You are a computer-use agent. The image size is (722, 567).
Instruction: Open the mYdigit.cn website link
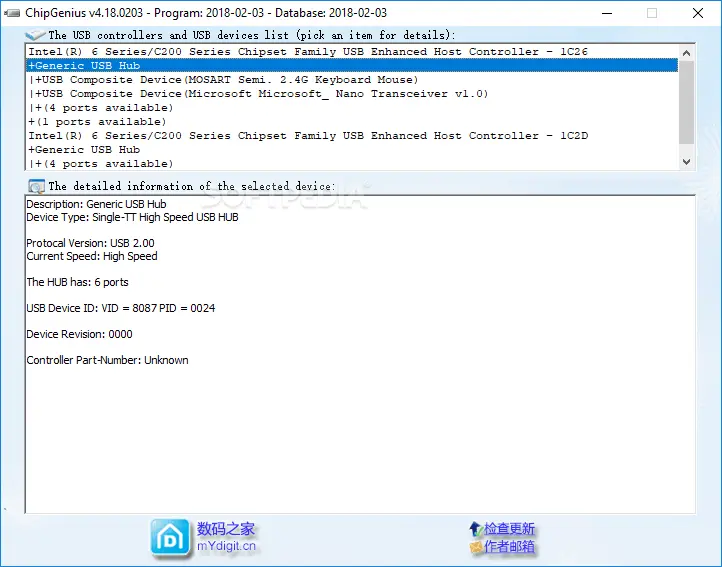pyautogui.click(x=226, y=546)
